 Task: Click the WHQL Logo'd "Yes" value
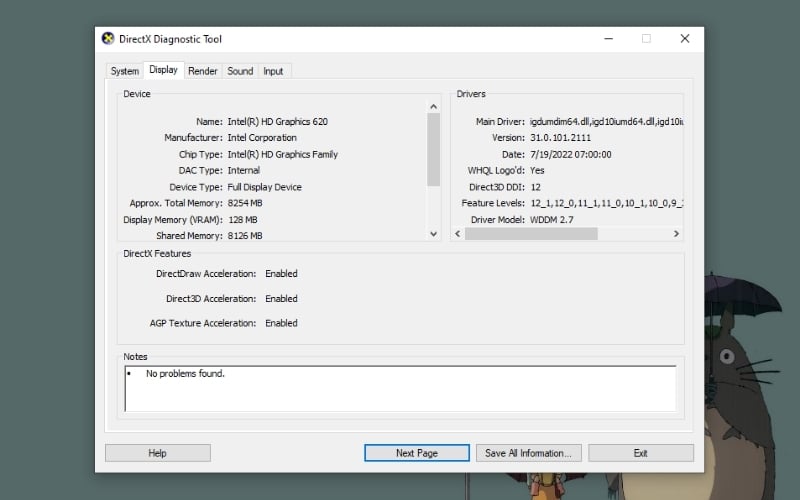coord(537,170)
